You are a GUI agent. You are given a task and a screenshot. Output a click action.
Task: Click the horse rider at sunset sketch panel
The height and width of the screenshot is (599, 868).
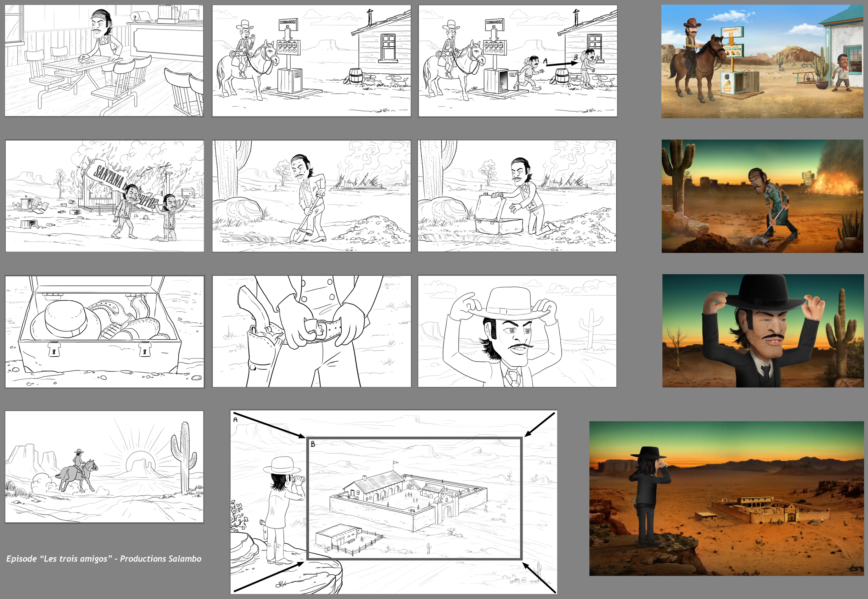pos(104,467)
